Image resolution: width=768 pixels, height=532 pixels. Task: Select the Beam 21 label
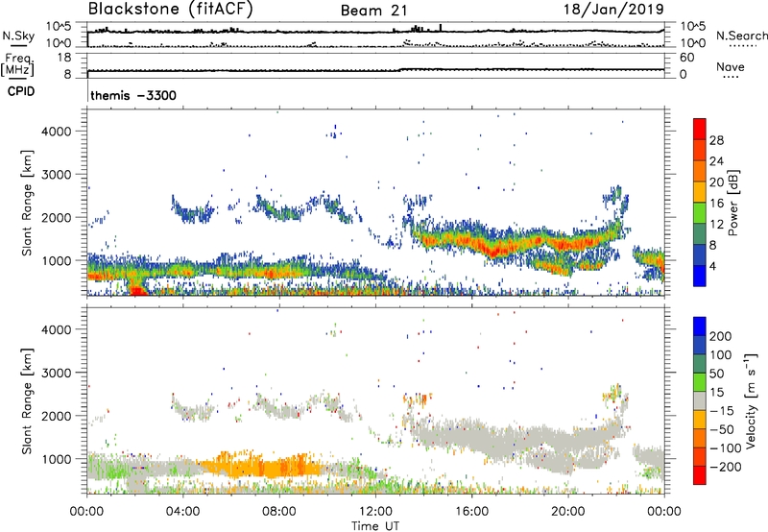point(373,11)
